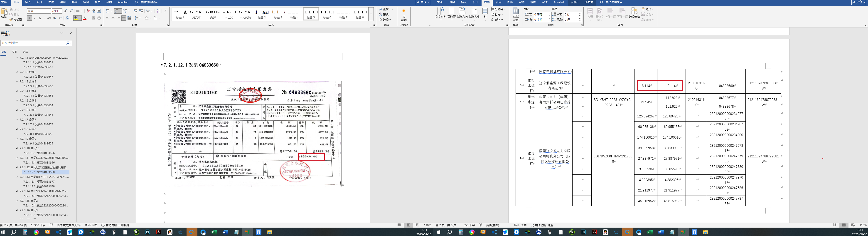868x236 pixels.
Task: Click the shading paint bucket icon
Action: 147,18
